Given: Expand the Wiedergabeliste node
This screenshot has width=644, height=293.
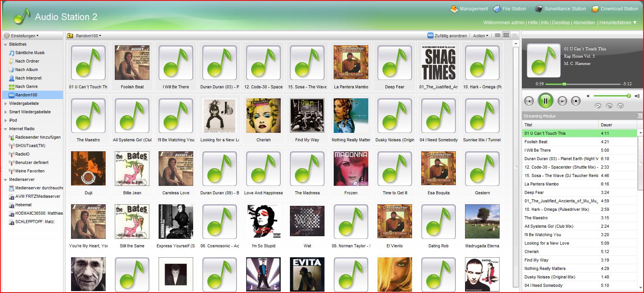Looking at the screenshot, I should (x=5, y=104).
